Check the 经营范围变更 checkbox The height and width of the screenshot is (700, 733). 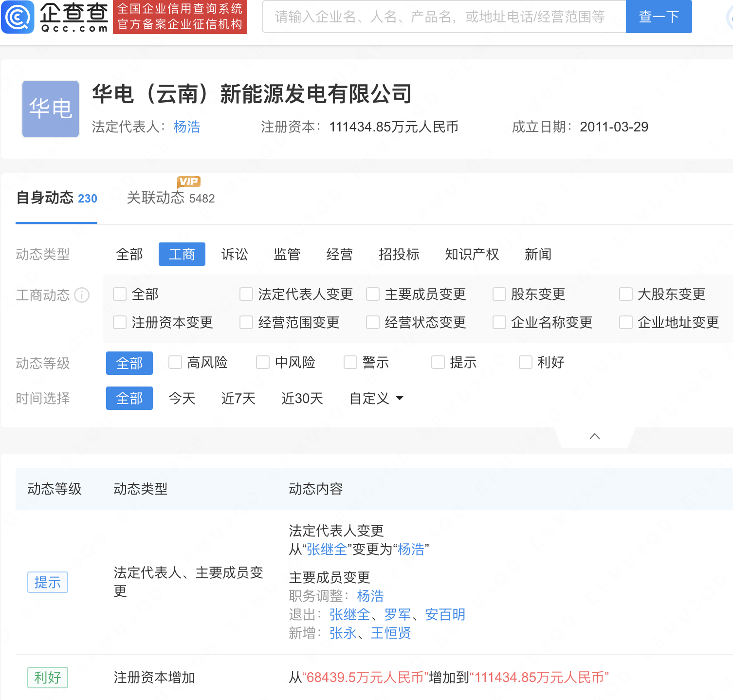point(246,322)
